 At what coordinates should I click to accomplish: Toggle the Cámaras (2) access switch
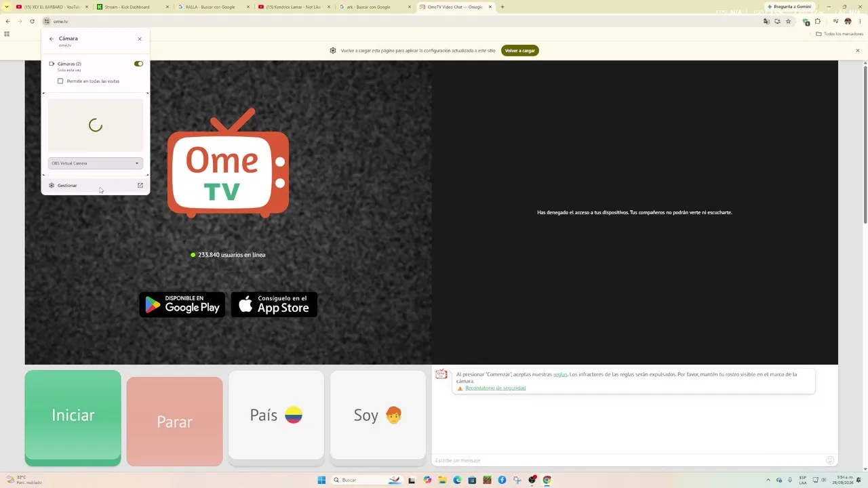[138, 64]
